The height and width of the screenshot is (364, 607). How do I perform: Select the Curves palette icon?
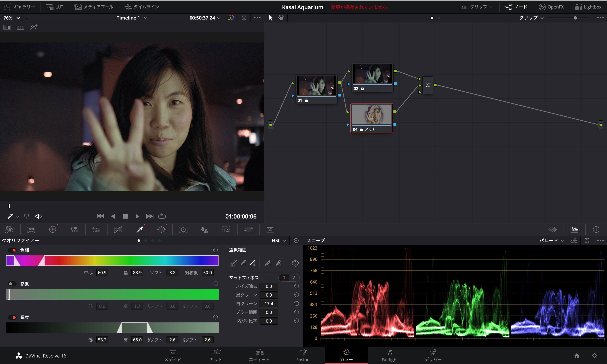pos(118,230)
